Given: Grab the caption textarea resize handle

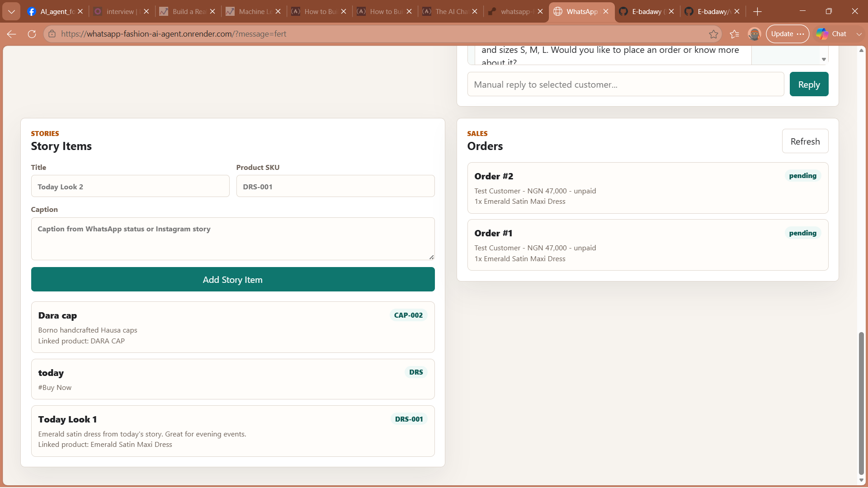Looking at the screenshot, I should tap(431, 257).
